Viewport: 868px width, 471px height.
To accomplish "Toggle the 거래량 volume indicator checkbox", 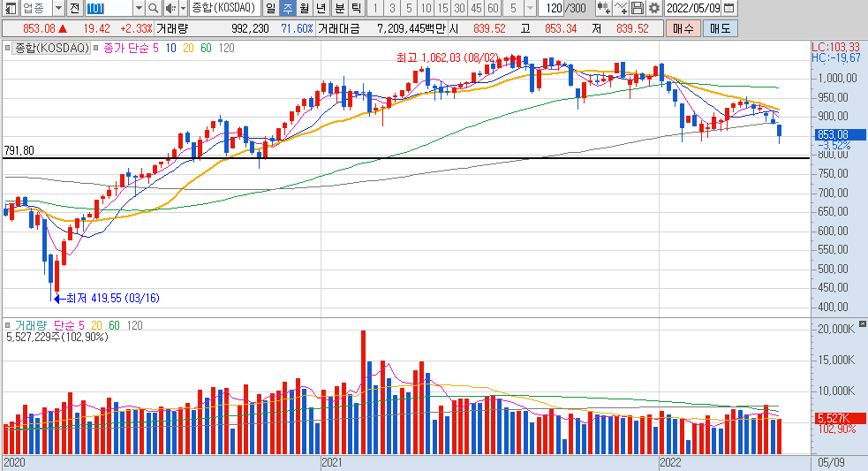I will pyautogui.click(x=7, y=325).
